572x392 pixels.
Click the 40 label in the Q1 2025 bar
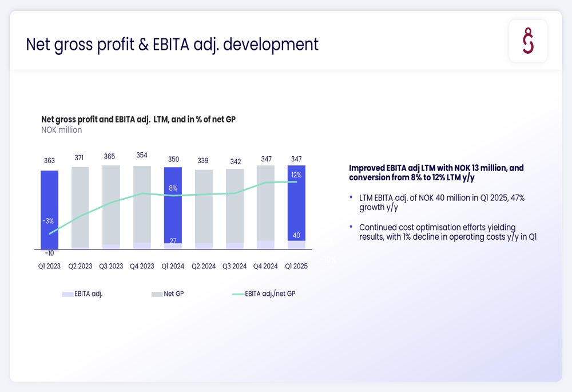pos(296,235)
